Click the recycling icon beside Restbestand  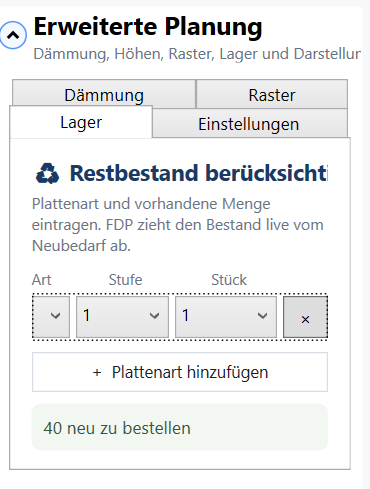(47, 173)
